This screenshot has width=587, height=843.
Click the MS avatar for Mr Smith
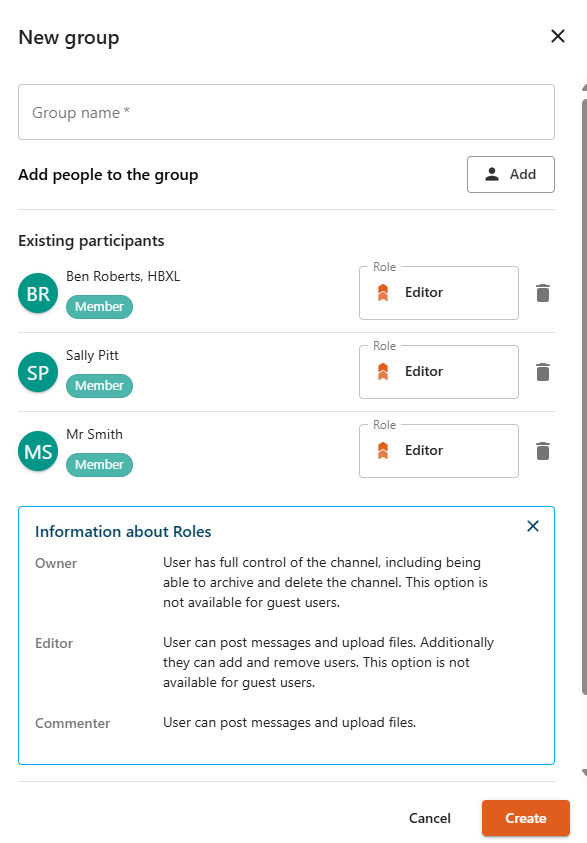click(x=38, y=452)
